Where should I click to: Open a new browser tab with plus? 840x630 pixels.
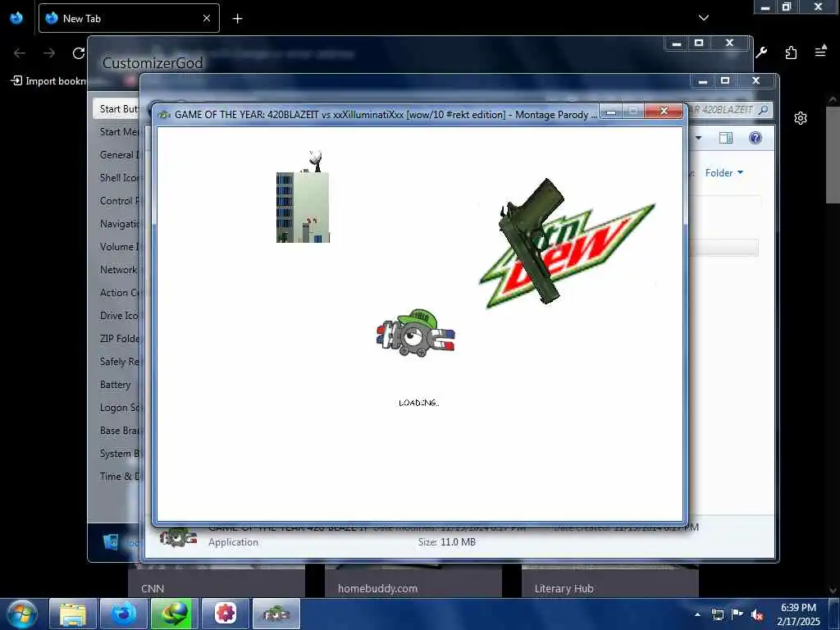coord(237,19)
